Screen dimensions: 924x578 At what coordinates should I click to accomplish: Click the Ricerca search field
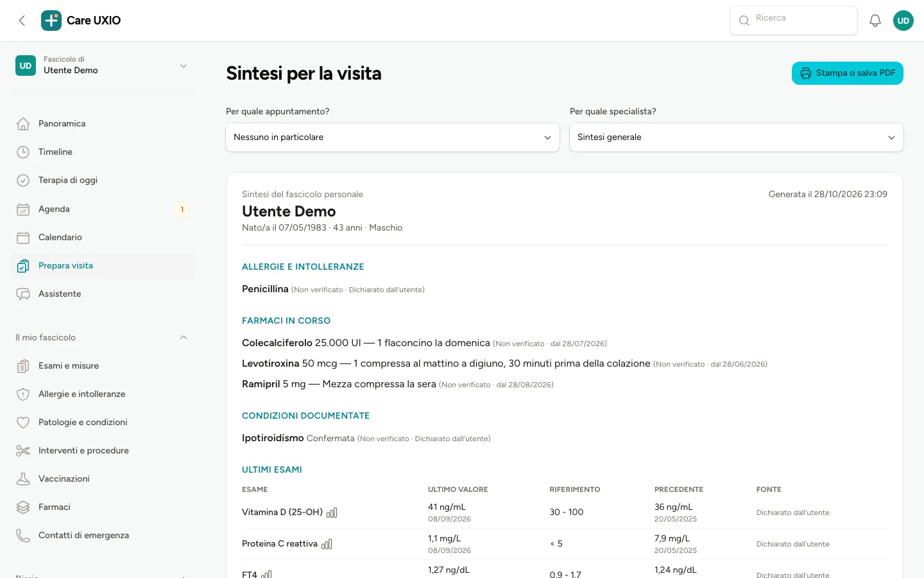(x=794, y=21)
